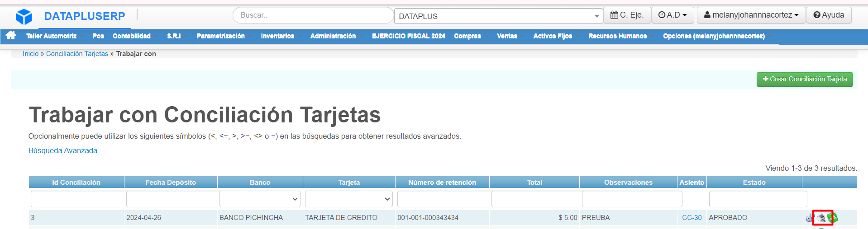Image resolution: width=868 pixels, height=229 pixels.
Task: Open the C. Eje. calendar button
Action: (x=627, y=15)
